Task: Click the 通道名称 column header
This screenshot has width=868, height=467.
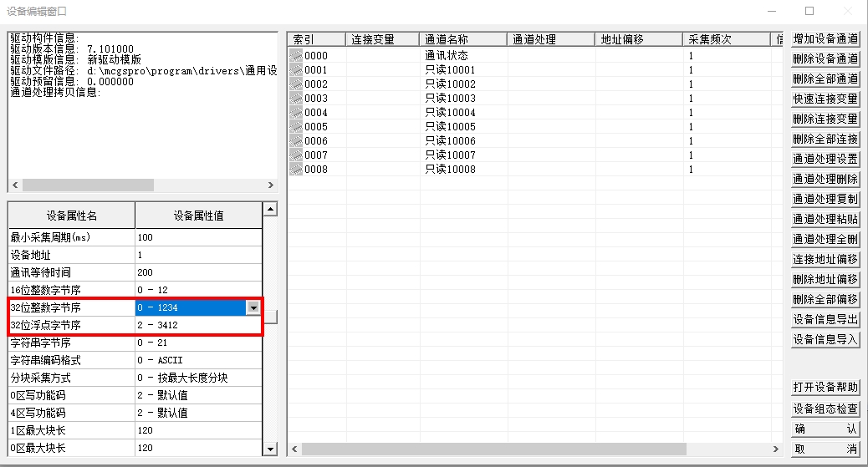Action: click(463, 39)
